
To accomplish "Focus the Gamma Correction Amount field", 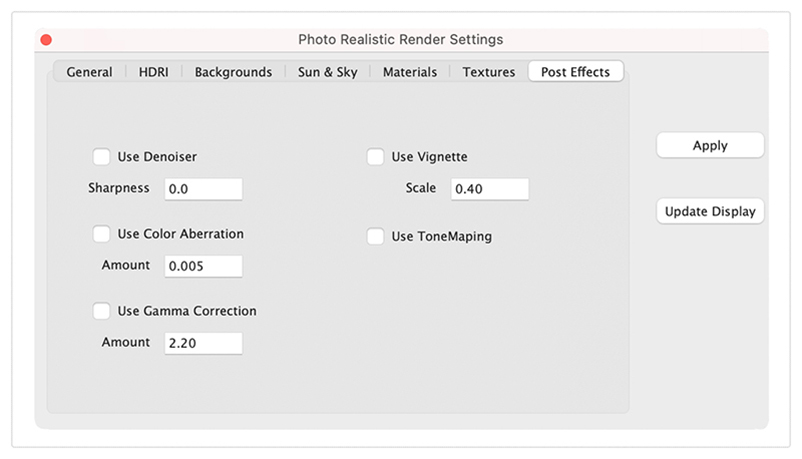I will point(204,343).
